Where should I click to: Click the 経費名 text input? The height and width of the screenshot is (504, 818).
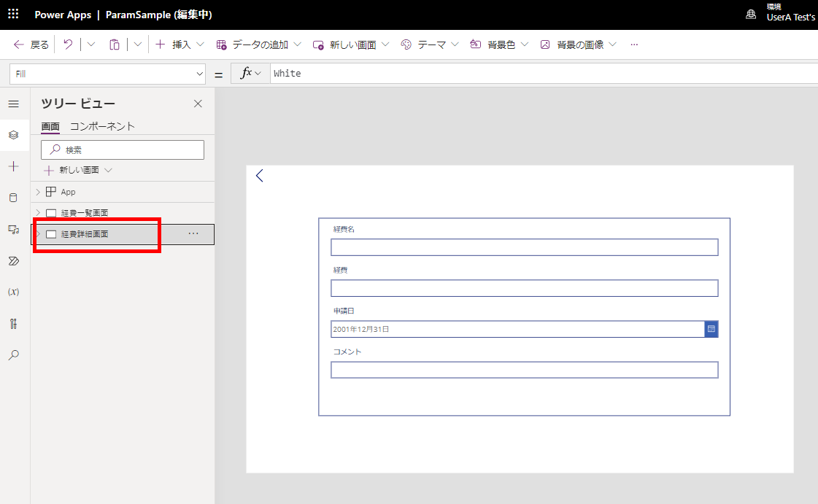tap(524, 247)
